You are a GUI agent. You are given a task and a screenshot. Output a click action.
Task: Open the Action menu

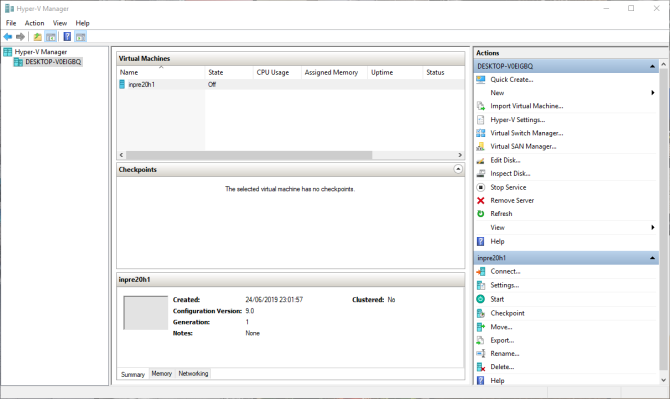pos(35,23)
